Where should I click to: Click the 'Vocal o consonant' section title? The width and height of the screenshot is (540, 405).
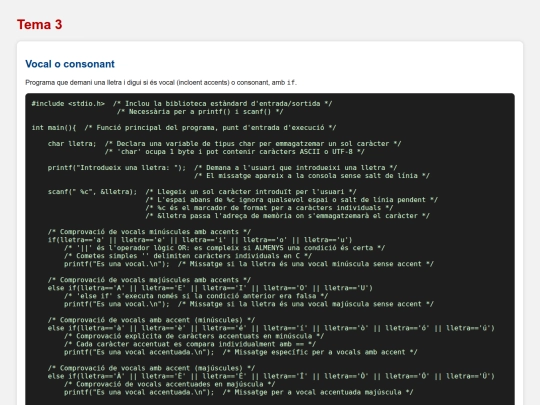70,64
